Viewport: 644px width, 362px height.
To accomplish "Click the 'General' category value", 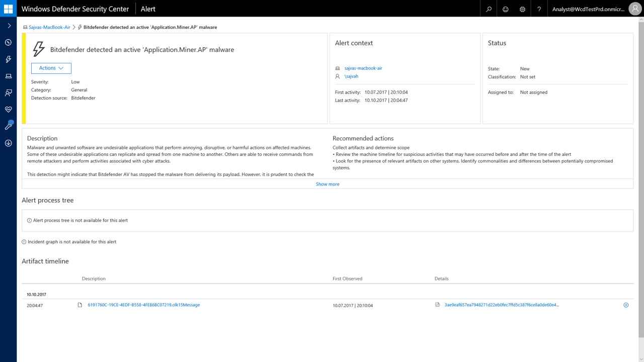I will pyautogui.click(x=79, y=90).
